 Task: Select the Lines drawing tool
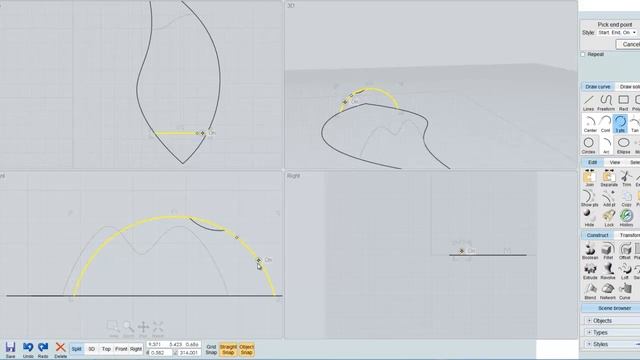click(589, 103)
